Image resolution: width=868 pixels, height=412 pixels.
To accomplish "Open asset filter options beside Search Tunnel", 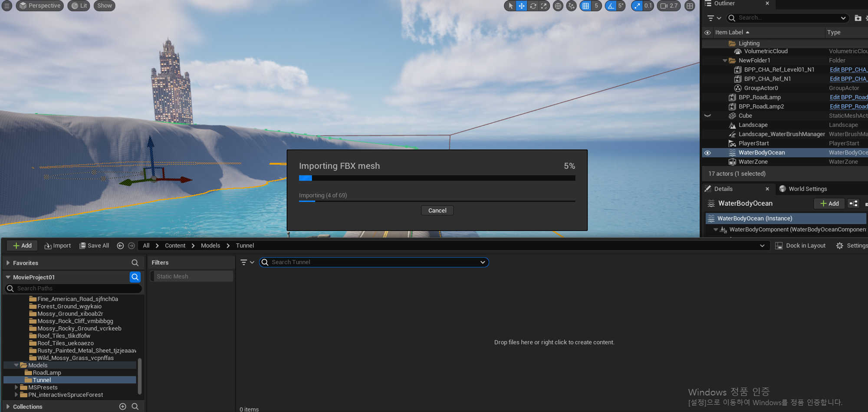I will [x=247, y=262].
